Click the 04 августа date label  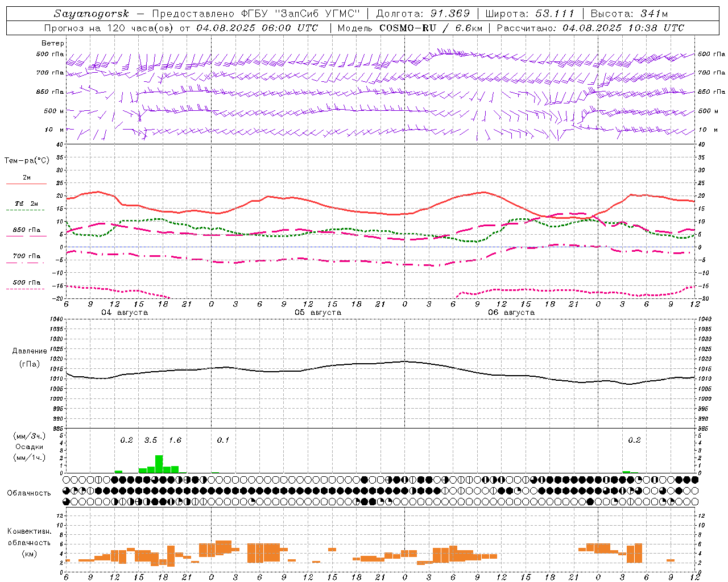[125, 313]
